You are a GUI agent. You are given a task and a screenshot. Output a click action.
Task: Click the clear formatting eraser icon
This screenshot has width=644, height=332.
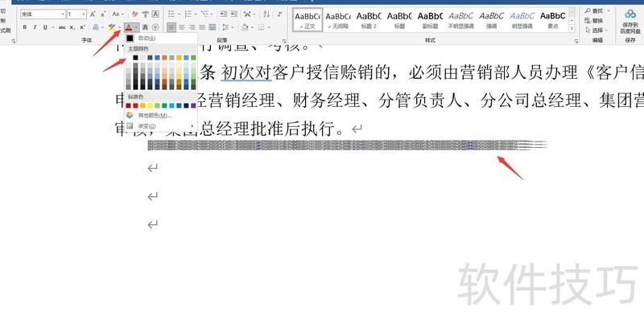[x=136, y=14]
